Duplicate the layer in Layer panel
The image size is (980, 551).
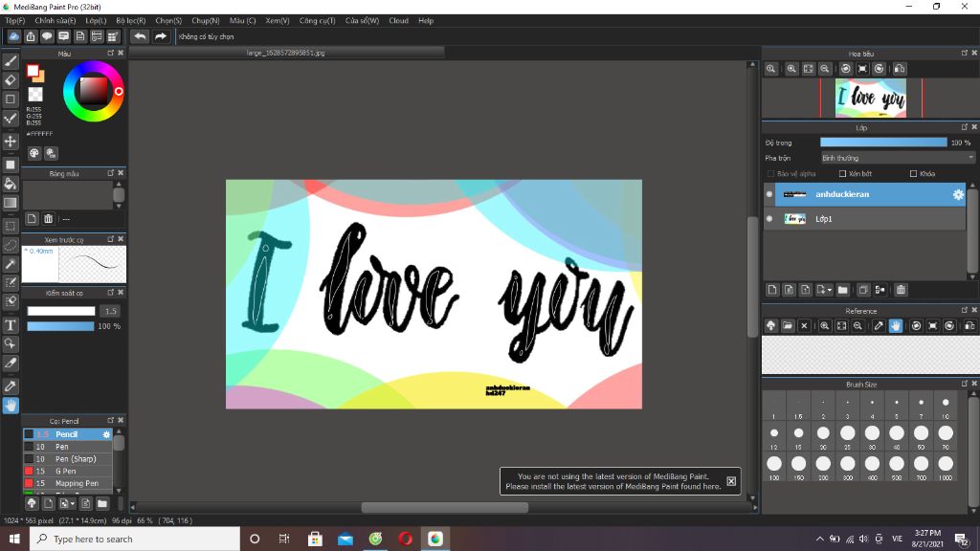click(863, 290)
